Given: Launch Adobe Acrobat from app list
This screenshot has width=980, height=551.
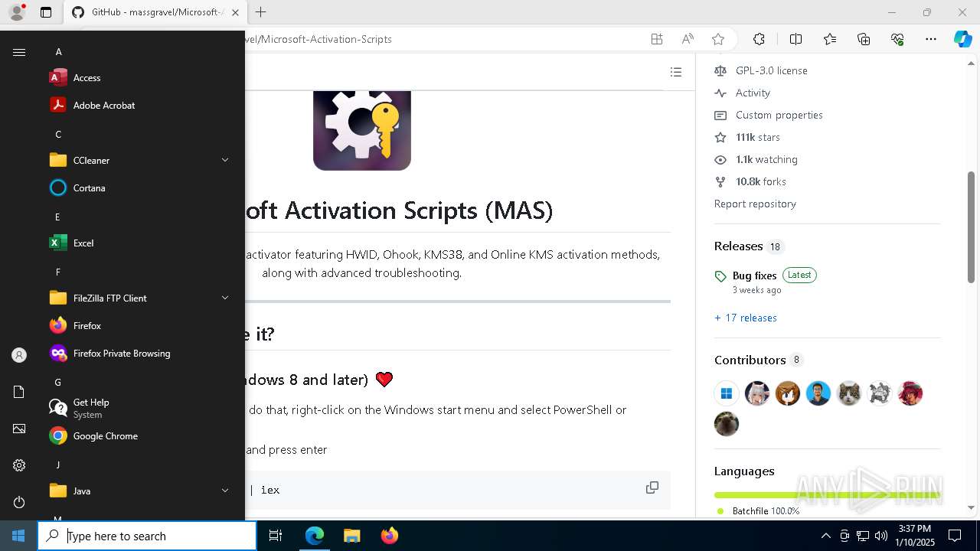Looking at the screenshot, I should (x=138, y=105).
